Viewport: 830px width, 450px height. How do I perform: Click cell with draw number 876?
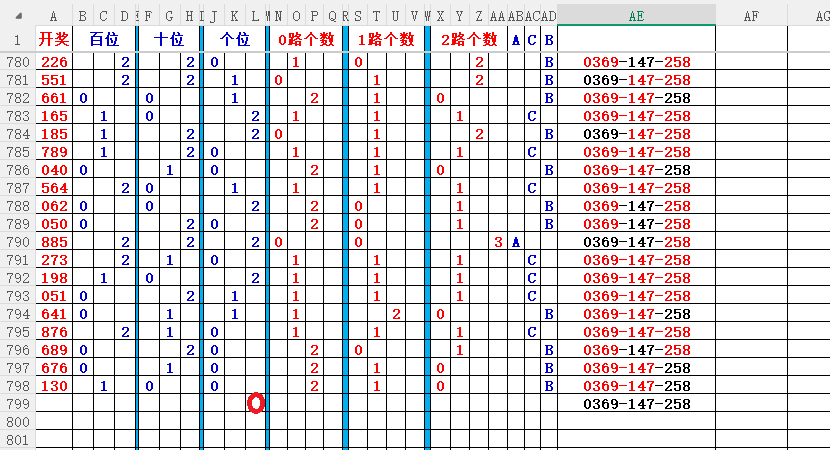[53, 332]
